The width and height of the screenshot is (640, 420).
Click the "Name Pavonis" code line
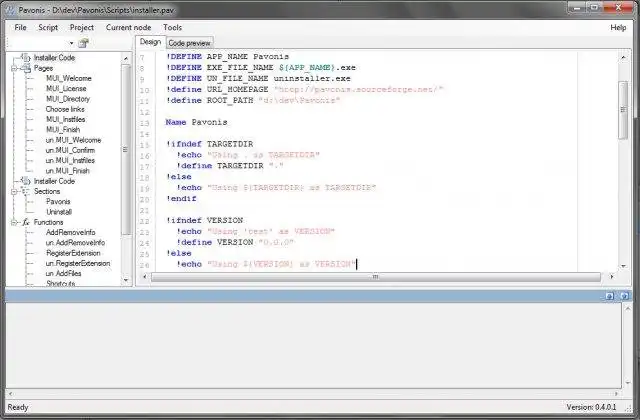tap(196, 122)
